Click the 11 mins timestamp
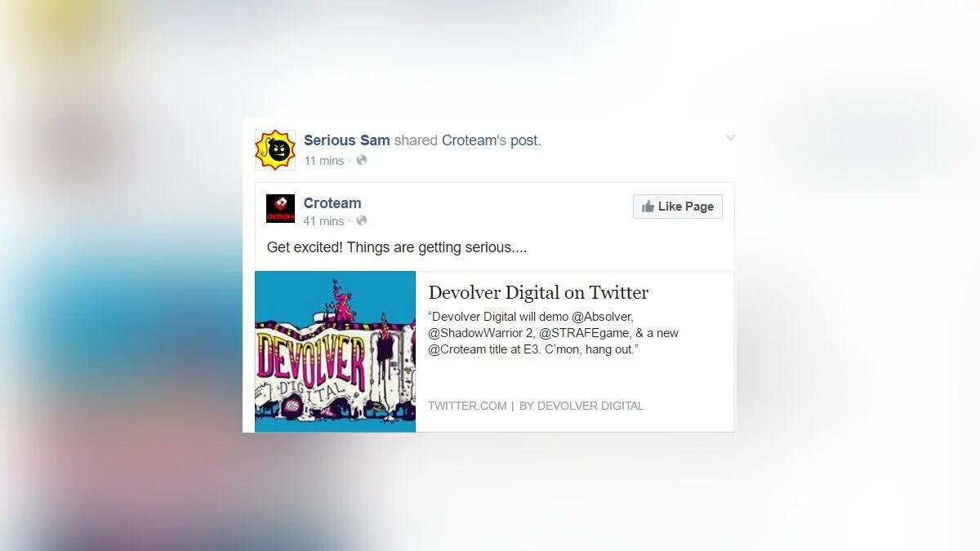Image resolution: width=980 pixels, height=551 pixels. click(324, 161)
